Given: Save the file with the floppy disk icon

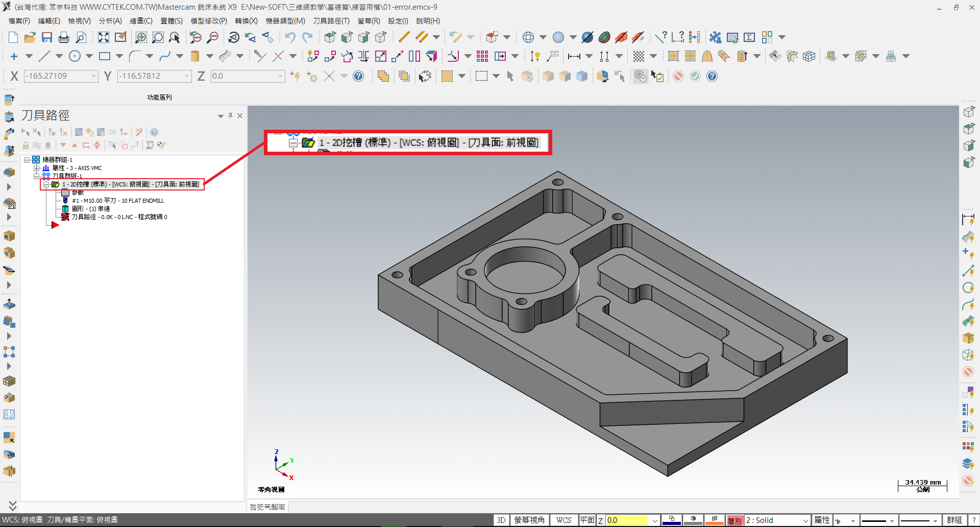Looking at the screenshot, I should pos(47,37).
